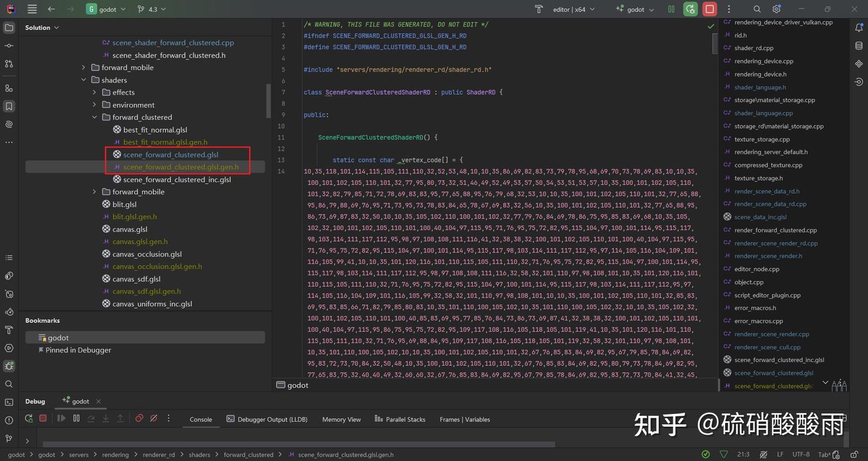Image resolution: width=868 pixels, height=461 pixels.
Task: Stop the running debug session
Action: 43,418
